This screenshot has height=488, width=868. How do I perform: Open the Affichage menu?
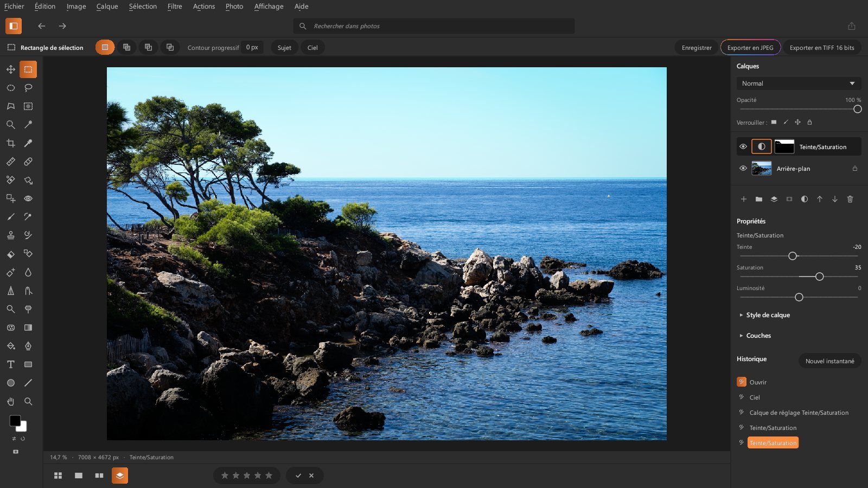(269, 7)
